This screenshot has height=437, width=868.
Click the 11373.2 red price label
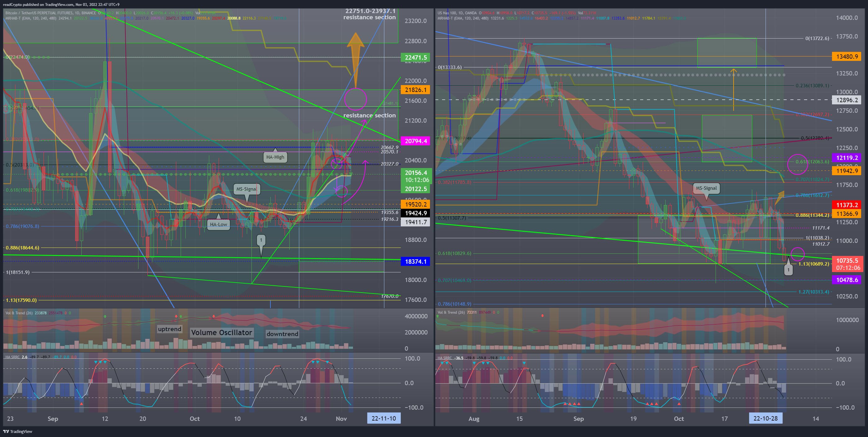click(x=847, y=205)
